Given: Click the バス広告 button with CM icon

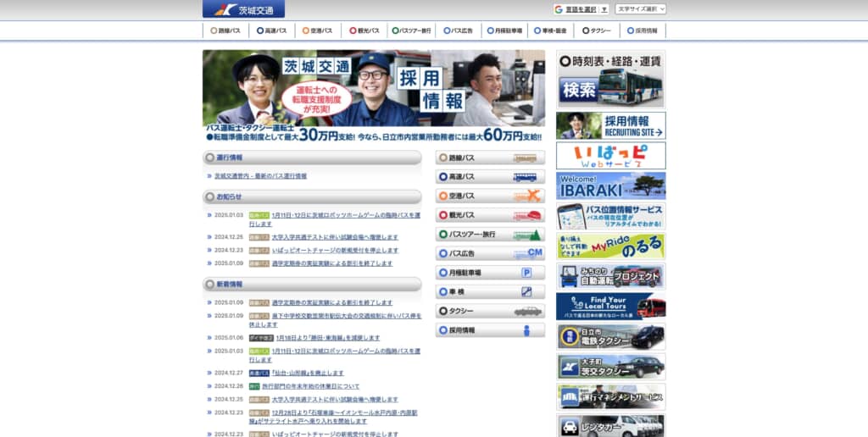Looking at the screenshot, I should [x=490, y=253].
